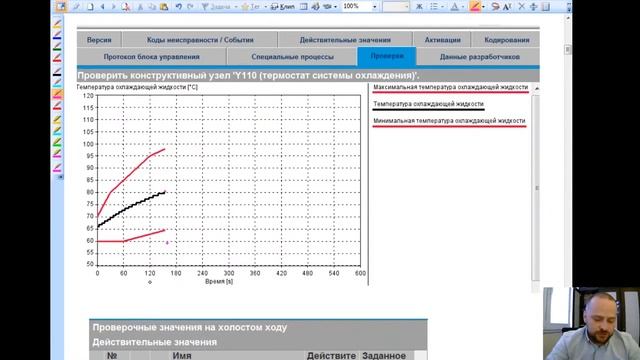Click heading Проверочные значения на холостом ходу
The height and width of the screenshot is (360, 640).
click(x=190, y=327)
